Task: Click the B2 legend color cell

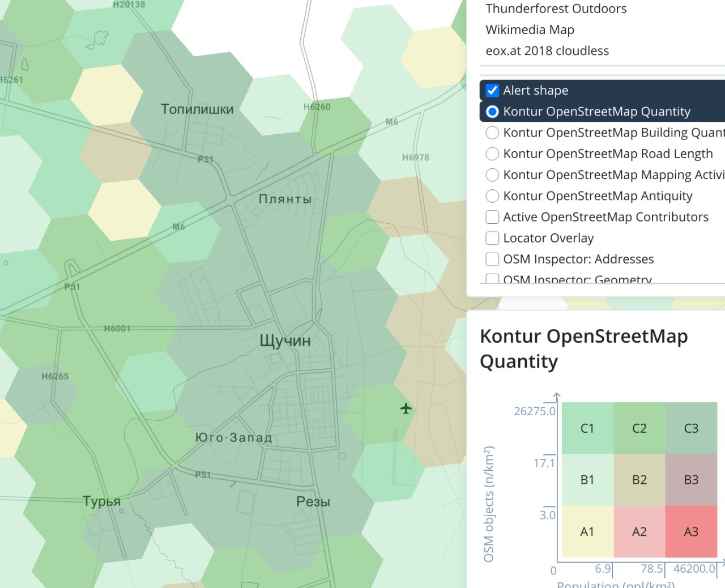Action: [639, 480]
